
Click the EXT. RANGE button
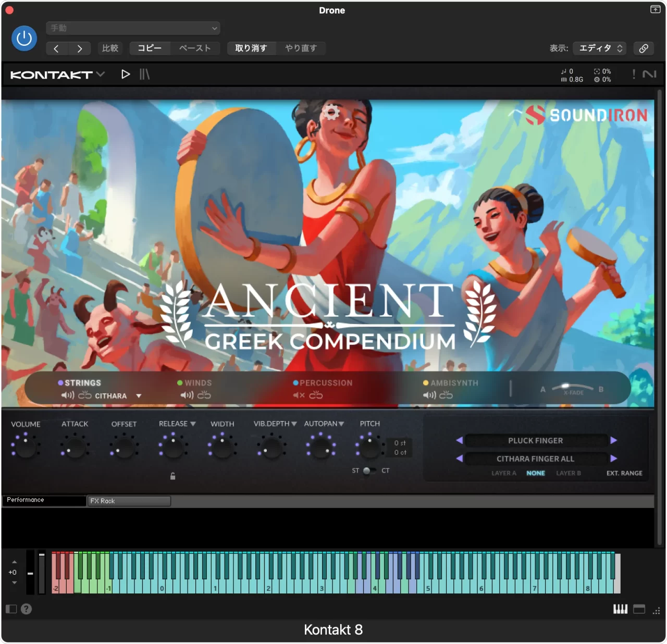[624, 473]
